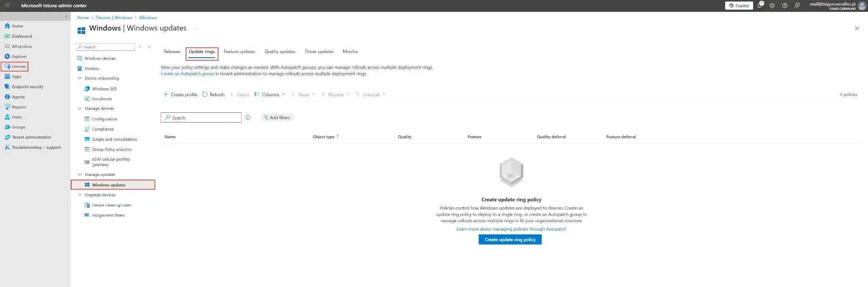868x287 pixels.
Task: Switch to the Update rings tab
Action: pos(202,52)
